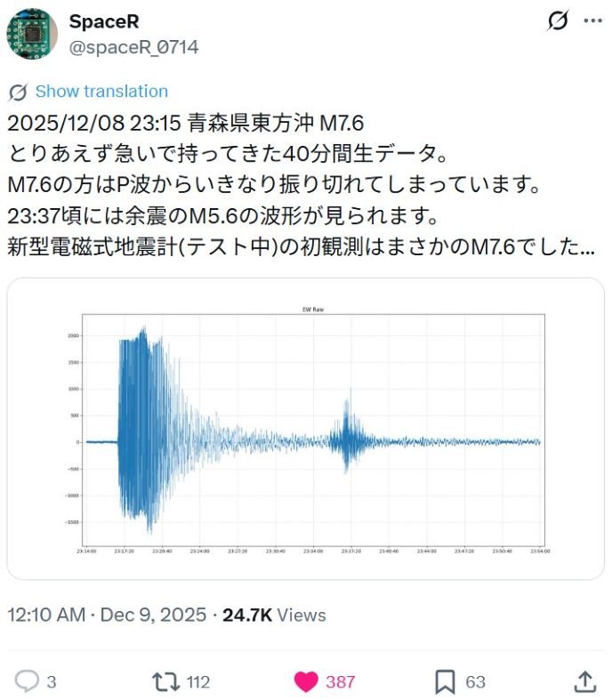Click the 24.7K Views label
Image resolution: width=612 pixels, height=700 pixels.
pyautogui.click(x=273, y=615)
